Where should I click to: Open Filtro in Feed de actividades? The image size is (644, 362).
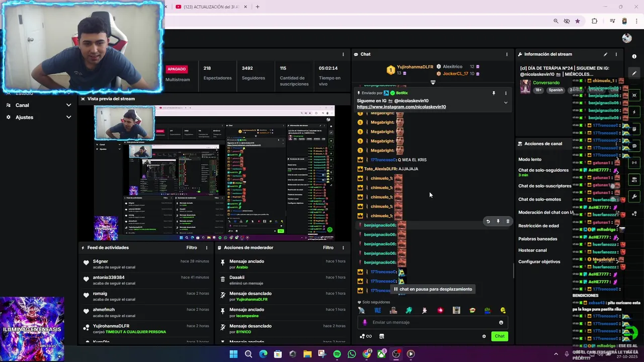192,247
